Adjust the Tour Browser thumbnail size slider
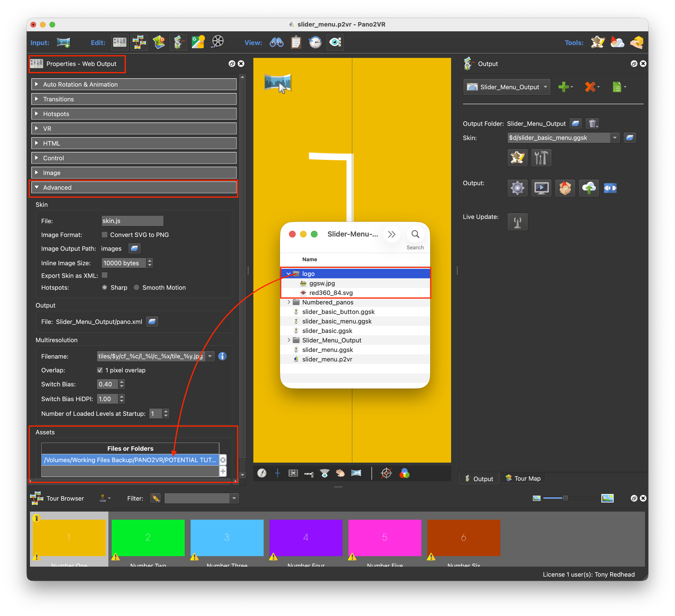 point(565,498)
